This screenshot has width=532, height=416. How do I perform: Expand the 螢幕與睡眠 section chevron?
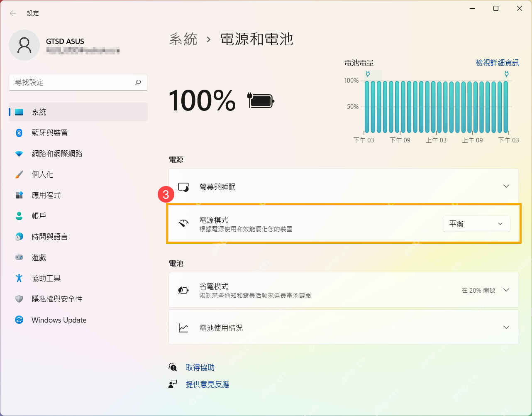(506, 186)
